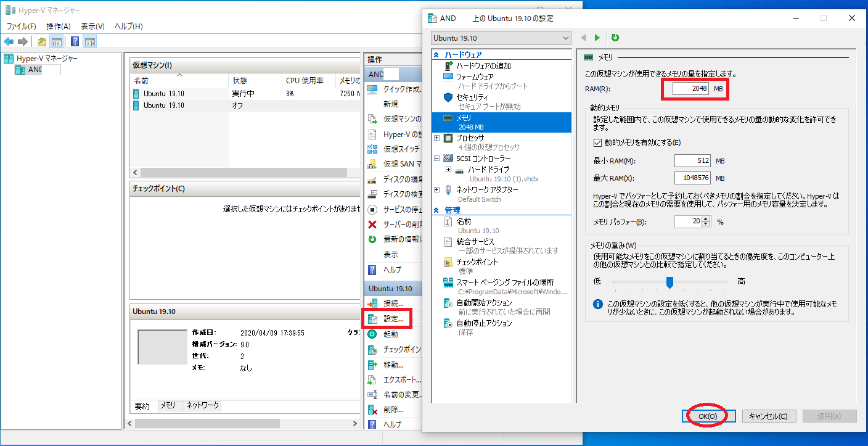Click the show/hide console tree toolbar icon
Screen dimensions: 868x446
tap(56, 41)
